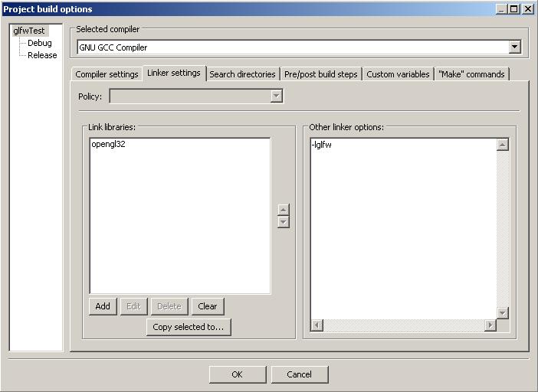Close the Project build options dialog

528,9
